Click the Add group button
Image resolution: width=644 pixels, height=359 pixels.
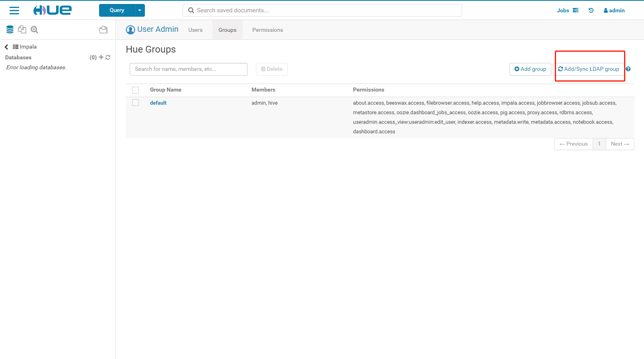tap(530, 69)
